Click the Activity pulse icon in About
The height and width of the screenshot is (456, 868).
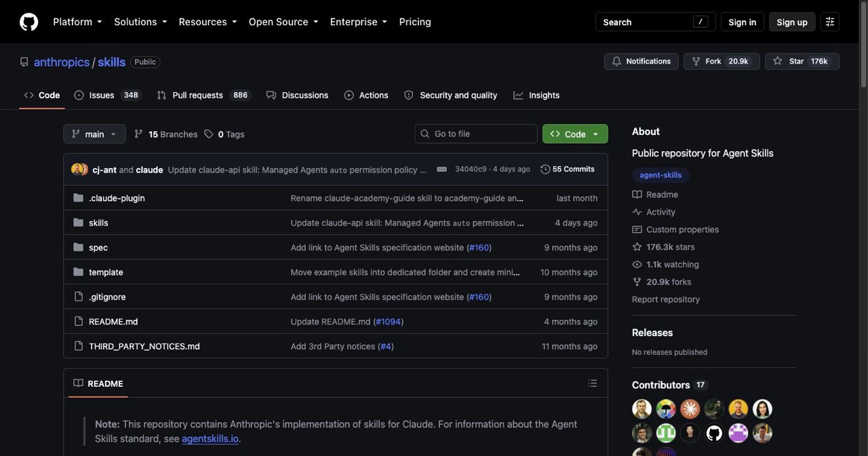pos(637,212)
